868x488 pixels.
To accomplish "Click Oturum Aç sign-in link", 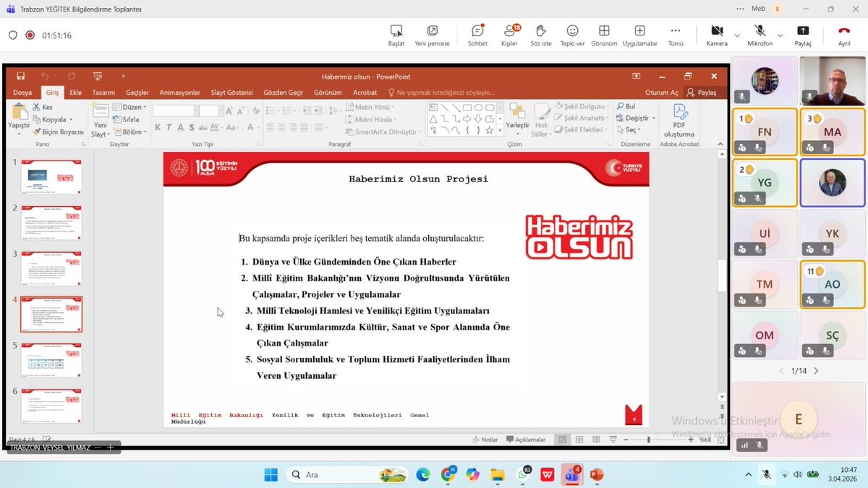I will point(661,93).
